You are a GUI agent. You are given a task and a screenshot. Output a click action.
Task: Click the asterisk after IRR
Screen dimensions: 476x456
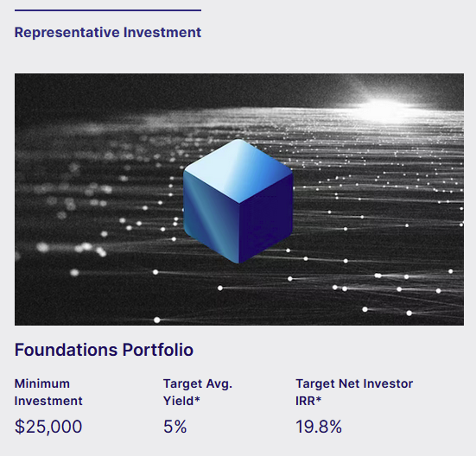pos(319,399)
